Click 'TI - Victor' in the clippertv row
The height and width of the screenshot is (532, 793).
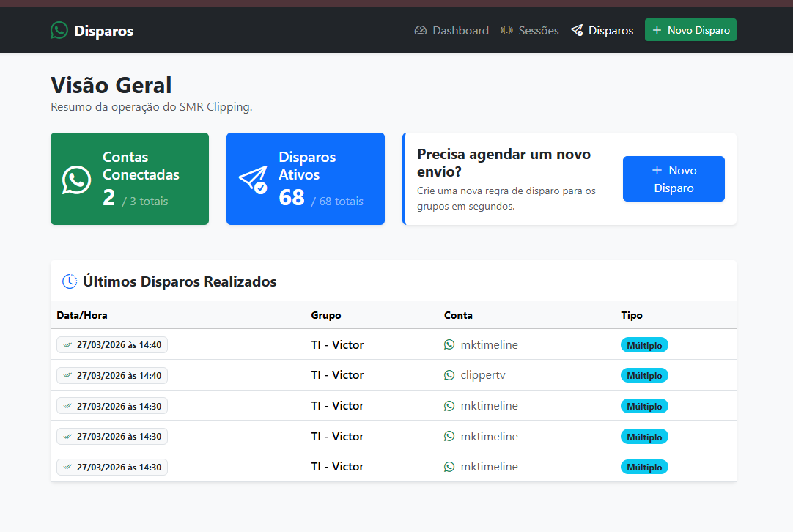click(x=337, y=375)
